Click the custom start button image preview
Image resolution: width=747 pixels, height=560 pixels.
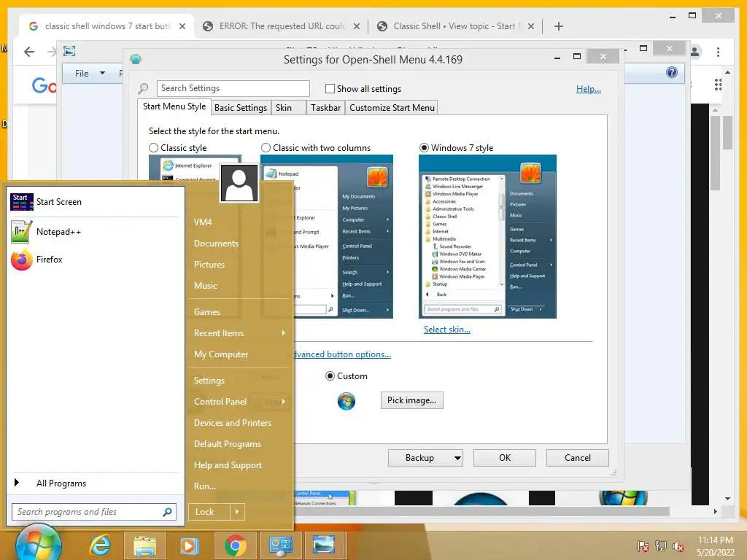tap(347, 402)
